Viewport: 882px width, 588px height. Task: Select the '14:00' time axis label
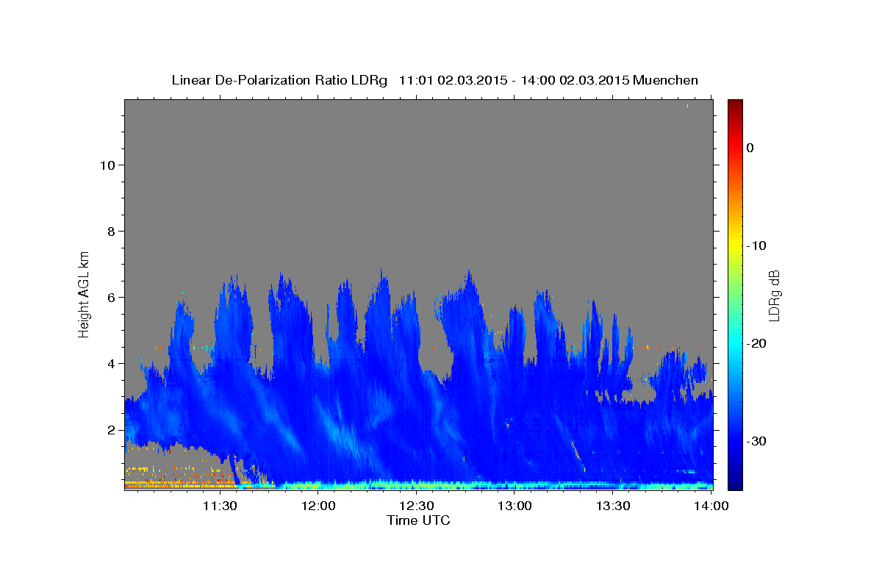tap(711, 506)
